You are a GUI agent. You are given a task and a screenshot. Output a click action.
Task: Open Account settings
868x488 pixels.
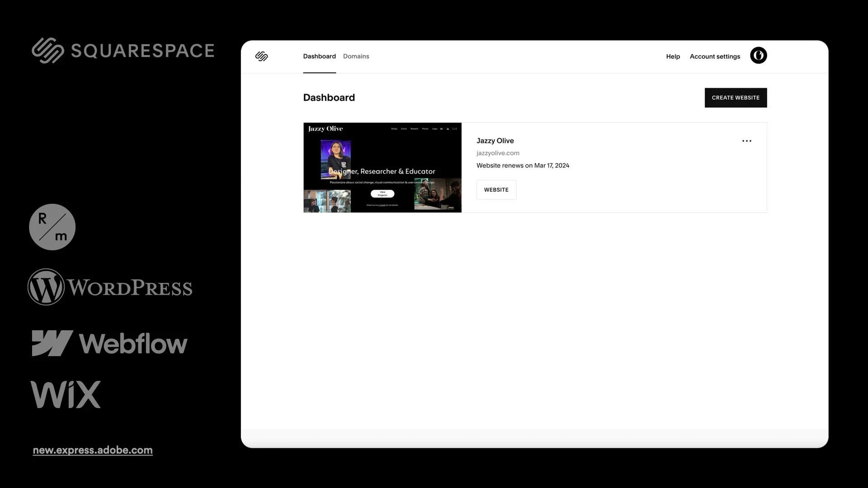click(715, 56)
